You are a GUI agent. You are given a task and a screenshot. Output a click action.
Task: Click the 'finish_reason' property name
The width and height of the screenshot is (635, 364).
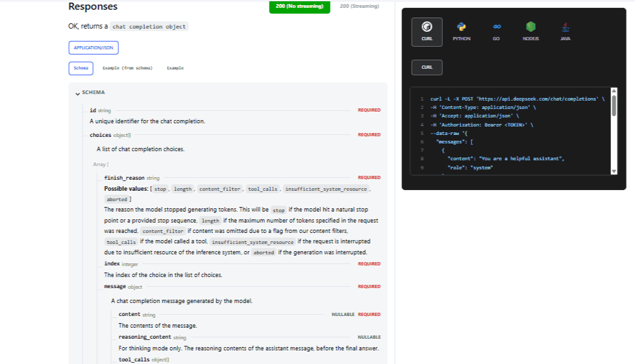[124, 178]
